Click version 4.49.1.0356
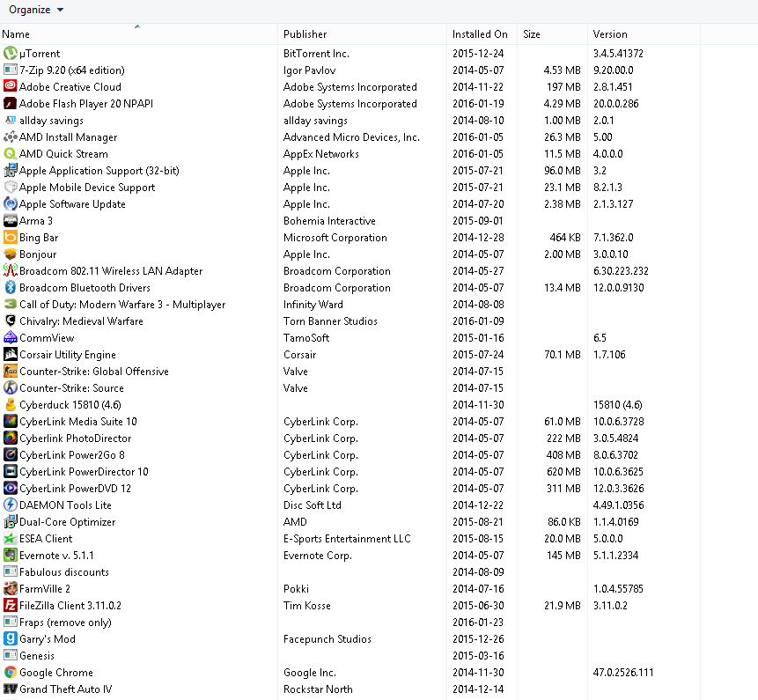The image size is (758, 700). click(x=618, y=505)
